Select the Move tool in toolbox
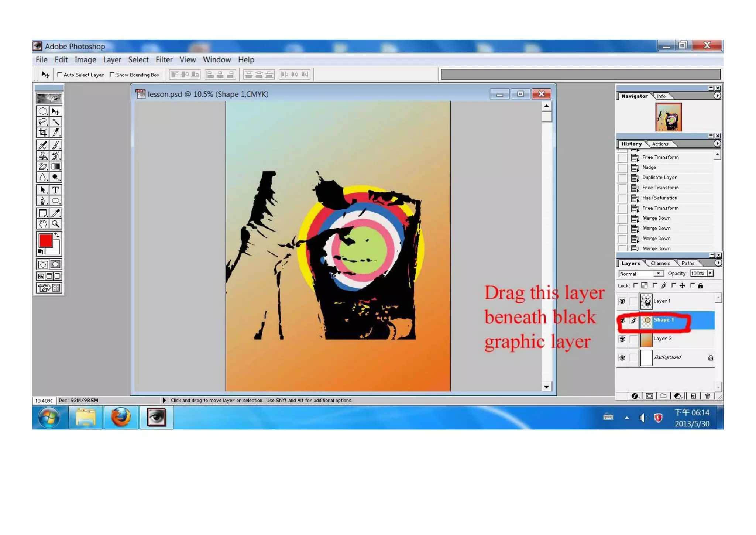The image size is (756, 535). [x=56, y=111]
